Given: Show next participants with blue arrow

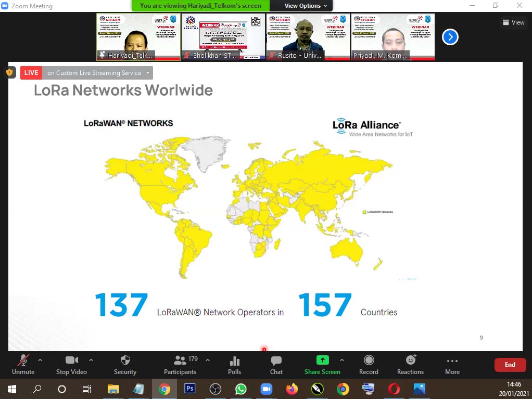Looking at the screenshot, I should coord(450,37).
